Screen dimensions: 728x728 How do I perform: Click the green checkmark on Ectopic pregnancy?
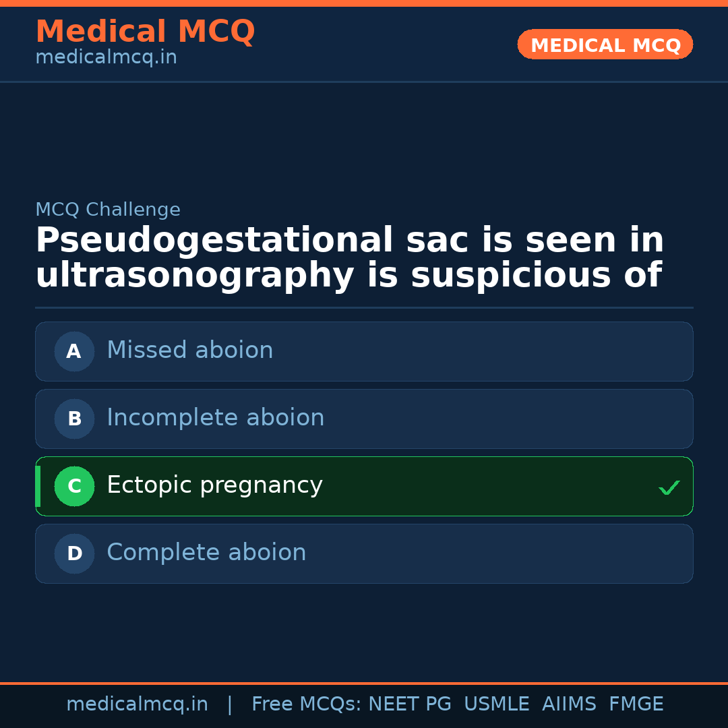click(669, 487)
